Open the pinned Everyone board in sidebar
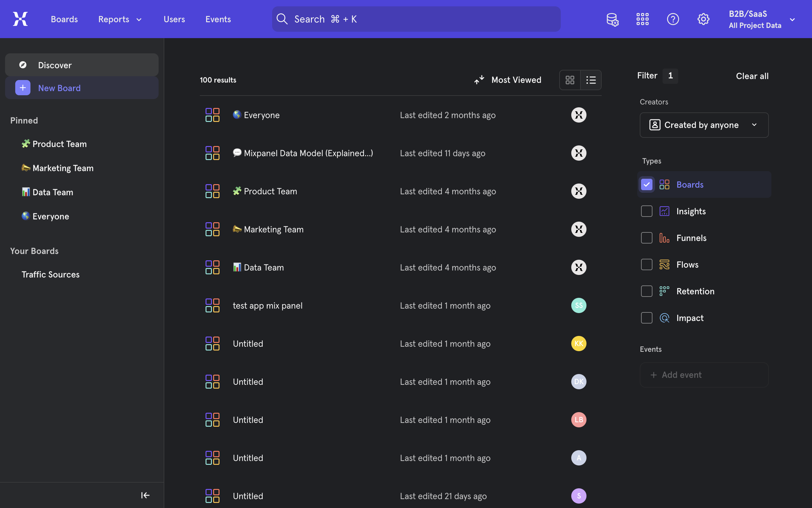 point(45,216)
